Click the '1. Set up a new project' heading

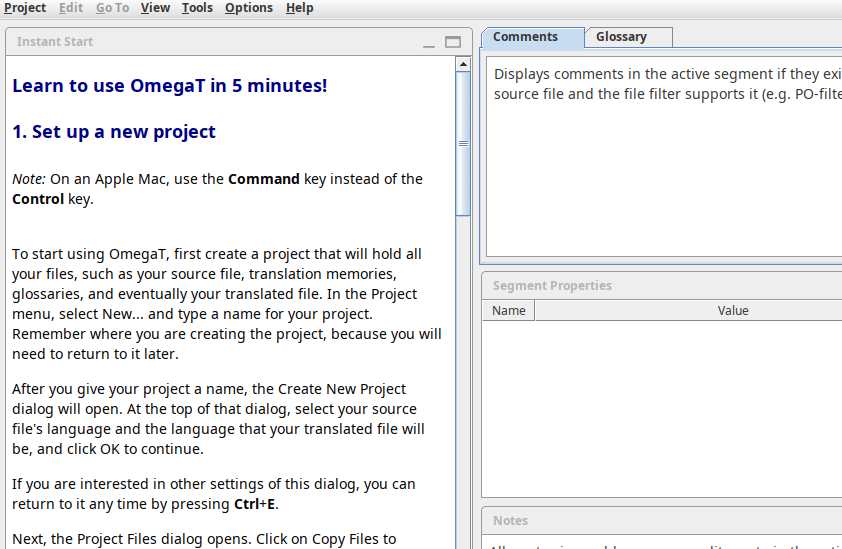[114, 132]
